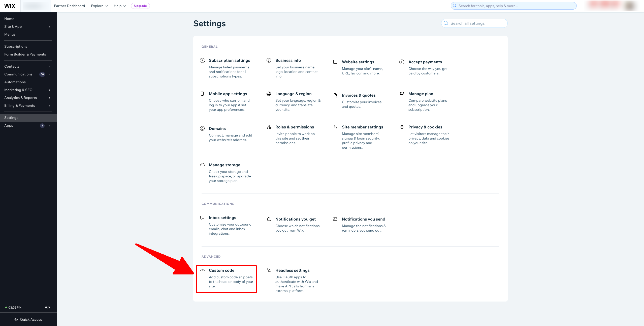
Task: Open Language & region via globe icon
Action: (269, 93)
